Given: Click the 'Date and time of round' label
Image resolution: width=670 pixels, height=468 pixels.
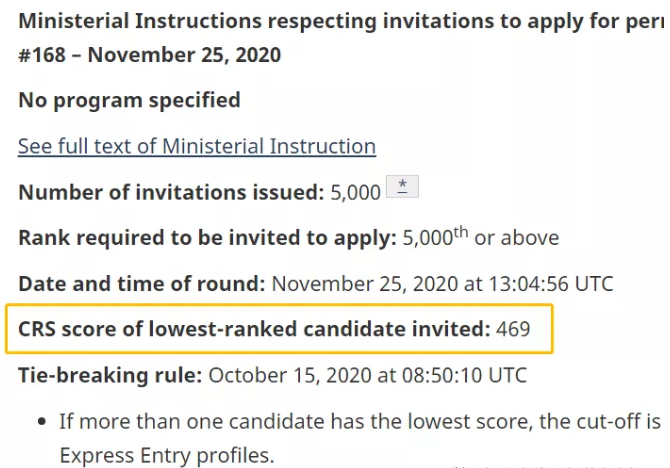Looking at the screenshot, I should click(x=142, y=284).
